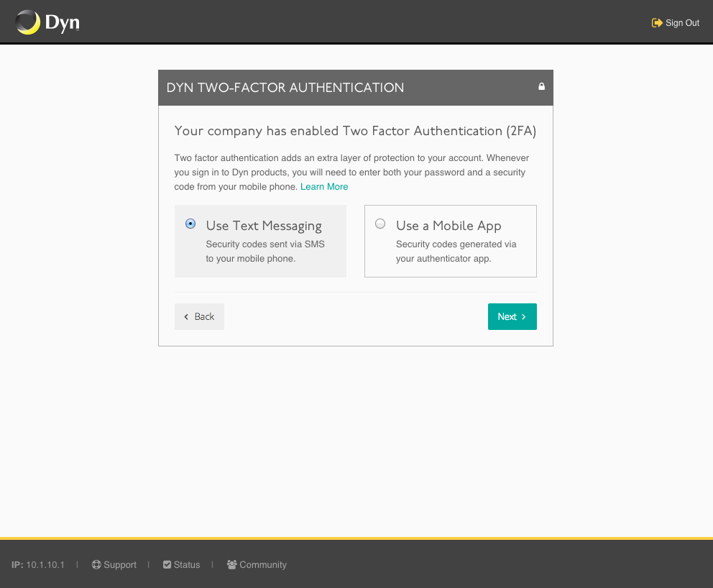Click the IP: 10.1.10.1 text

tap(38, 564)
